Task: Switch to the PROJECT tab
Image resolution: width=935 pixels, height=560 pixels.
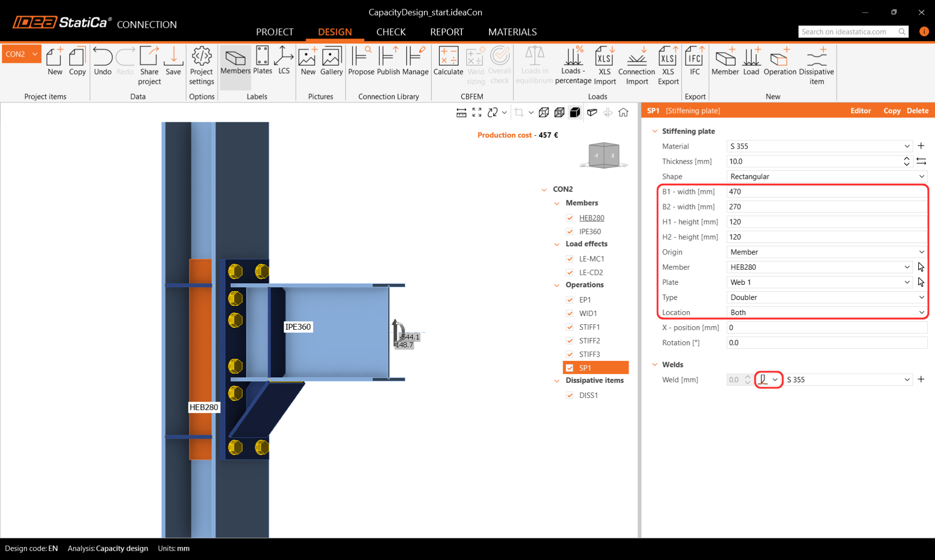Action: pyautogui.click(x=275, y=32)
